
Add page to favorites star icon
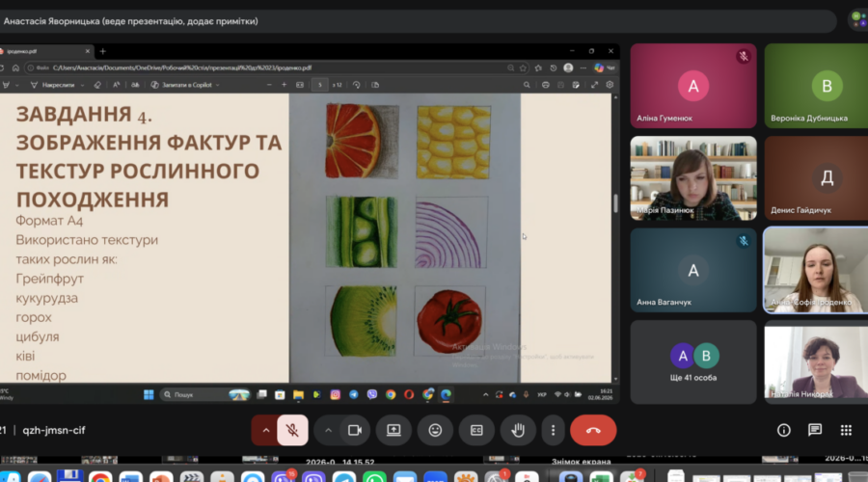click(523, 68)
